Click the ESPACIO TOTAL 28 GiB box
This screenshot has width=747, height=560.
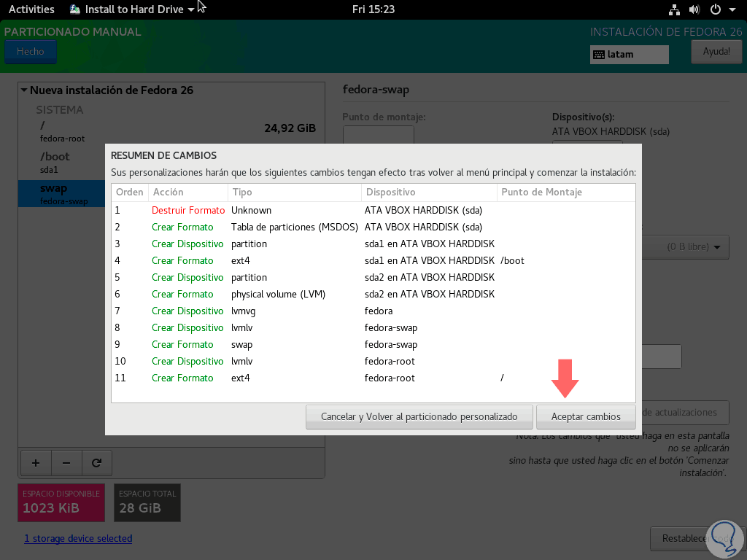pos(147,502)
